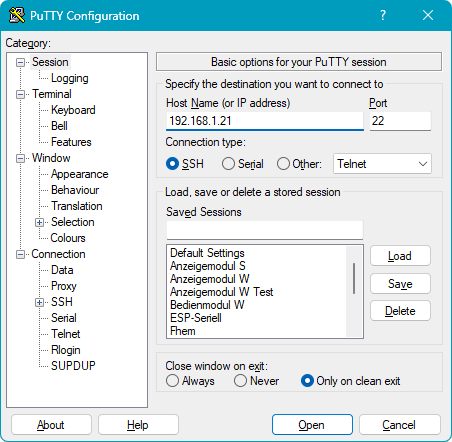Click the question mark help button in title bar
The width and height of the screenshot is (452, 442).
(x=383, y=15)
